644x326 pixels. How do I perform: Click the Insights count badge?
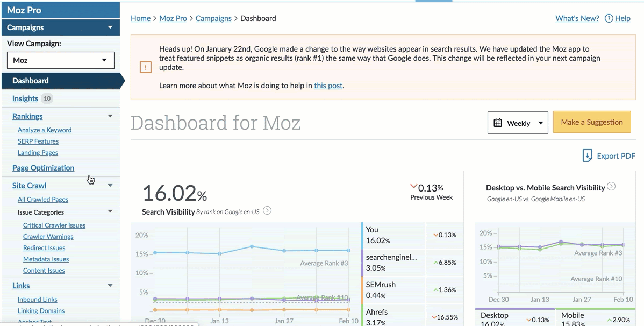pos(47,98)
